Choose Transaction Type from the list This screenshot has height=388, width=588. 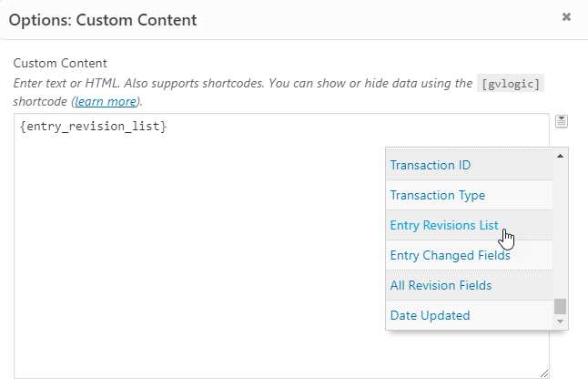(x=437, y=195)
